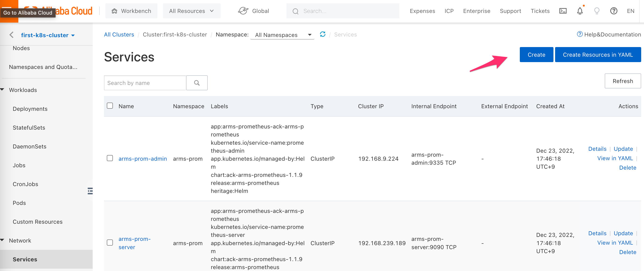Collapse sidebar using the handle icon
This screenshot has width=644, height=271.
tap(90, 191)
